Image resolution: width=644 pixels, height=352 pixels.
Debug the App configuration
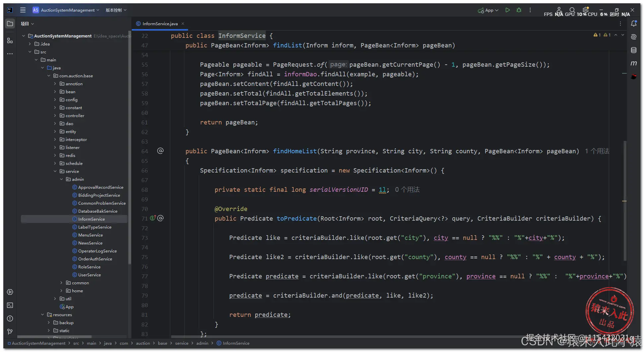coord(519,10)
